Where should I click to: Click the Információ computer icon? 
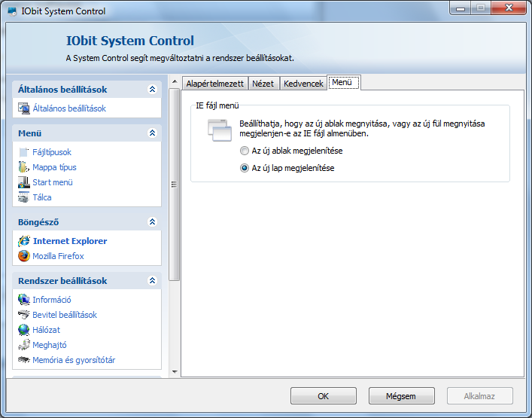point(24,300)
